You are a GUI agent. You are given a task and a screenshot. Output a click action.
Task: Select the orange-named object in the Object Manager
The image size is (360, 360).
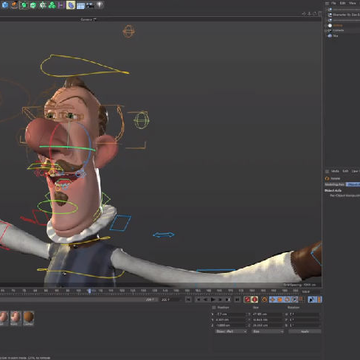(337, 25)
